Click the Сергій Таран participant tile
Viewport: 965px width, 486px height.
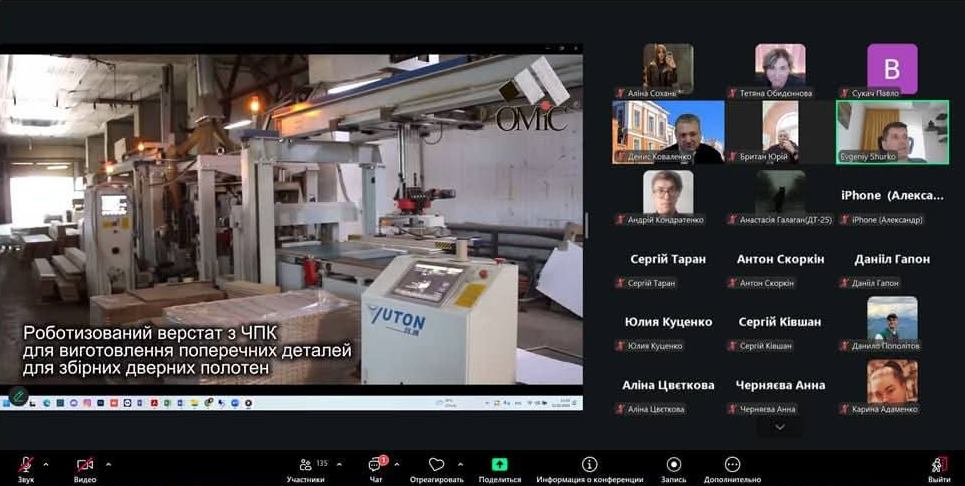click(x=668, y=264)
